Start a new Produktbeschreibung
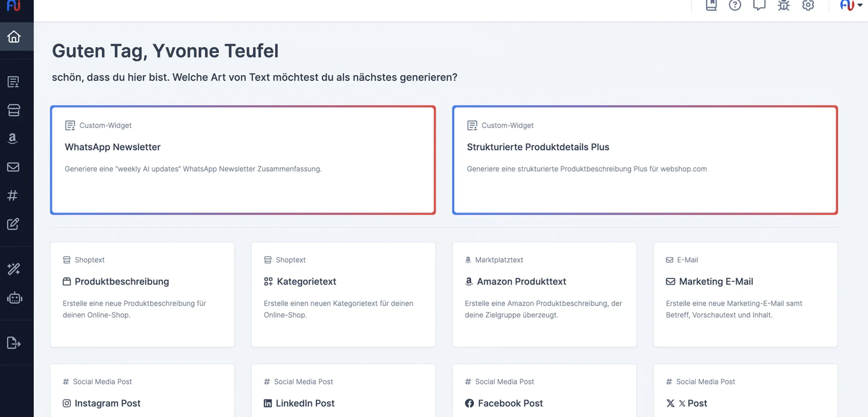868x417 pixels. (142, 295)
